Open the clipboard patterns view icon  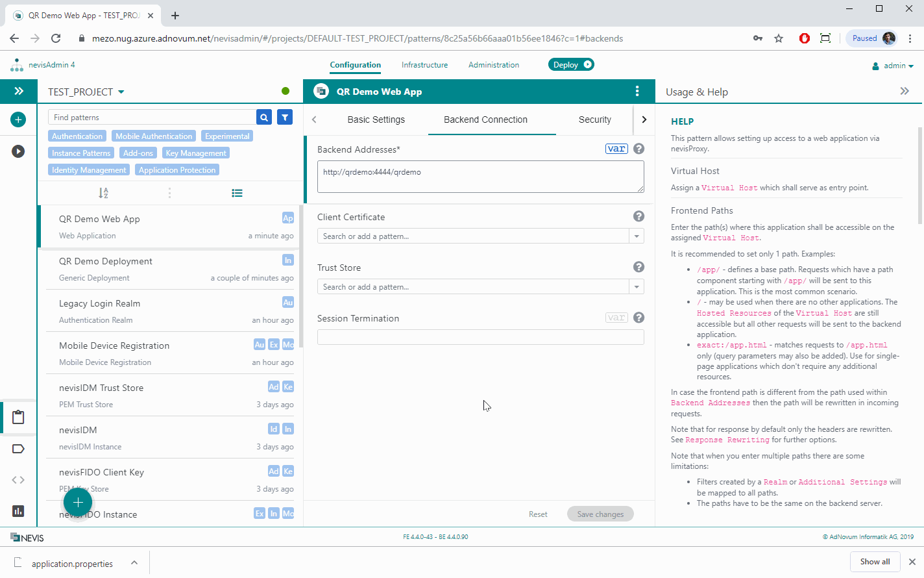tap(18, 417)
